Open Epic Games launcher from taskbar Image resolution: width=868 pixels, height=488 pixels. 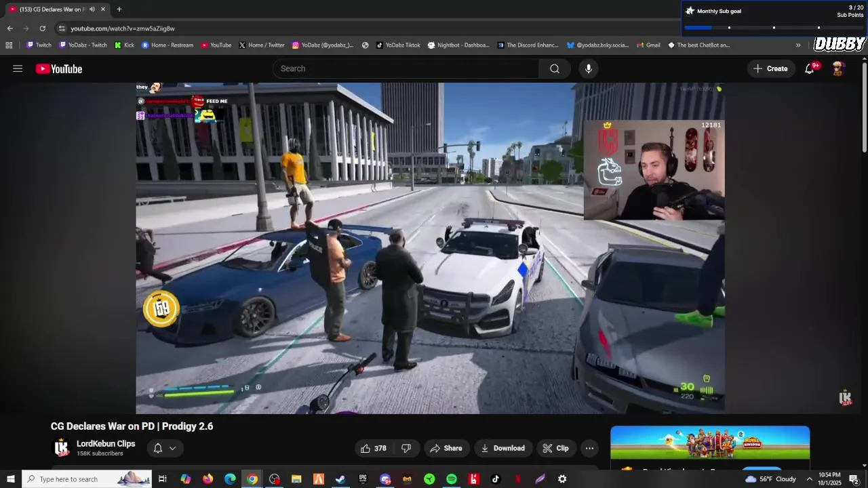click(x=363, y=479)
